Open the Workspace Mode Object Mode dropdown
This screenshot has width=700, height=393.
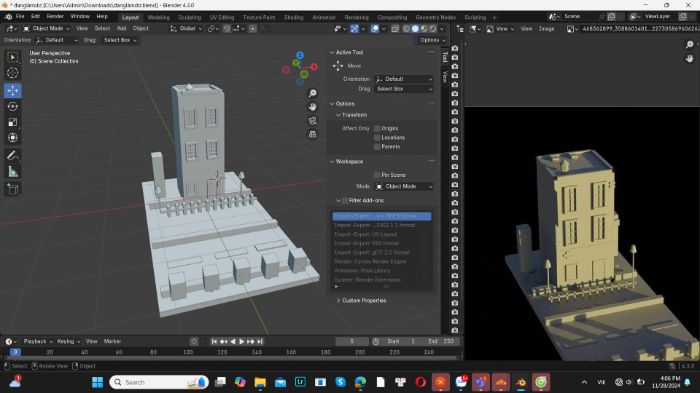(404, 187)
